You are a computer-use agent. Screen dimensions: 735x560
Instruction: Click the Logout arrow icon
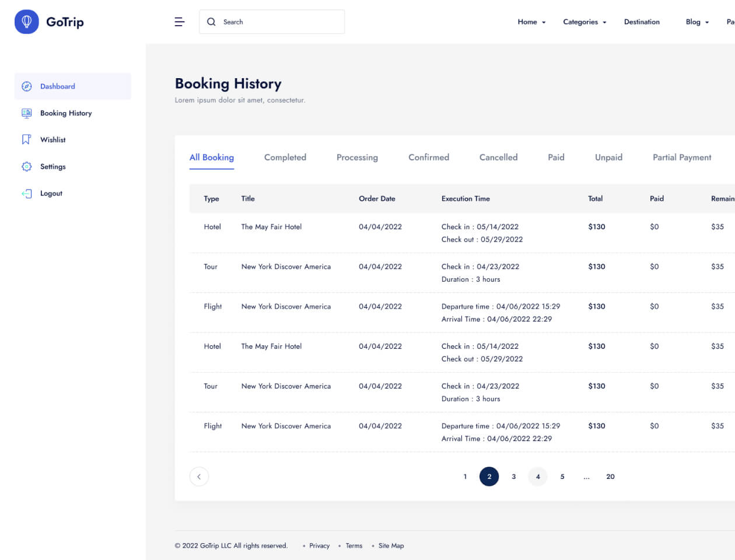click(x=26, y=193)
